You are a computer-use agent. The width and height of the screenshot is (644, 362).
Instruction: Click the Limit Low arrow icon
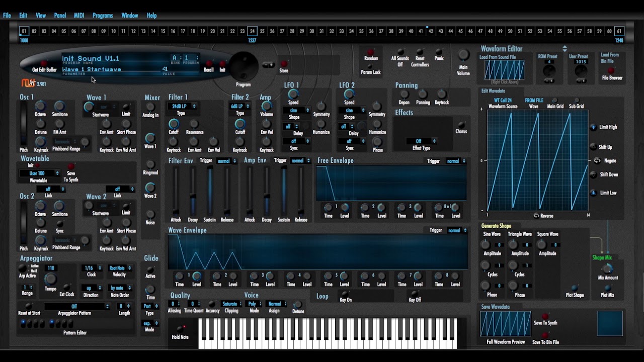tap(593, 193)
